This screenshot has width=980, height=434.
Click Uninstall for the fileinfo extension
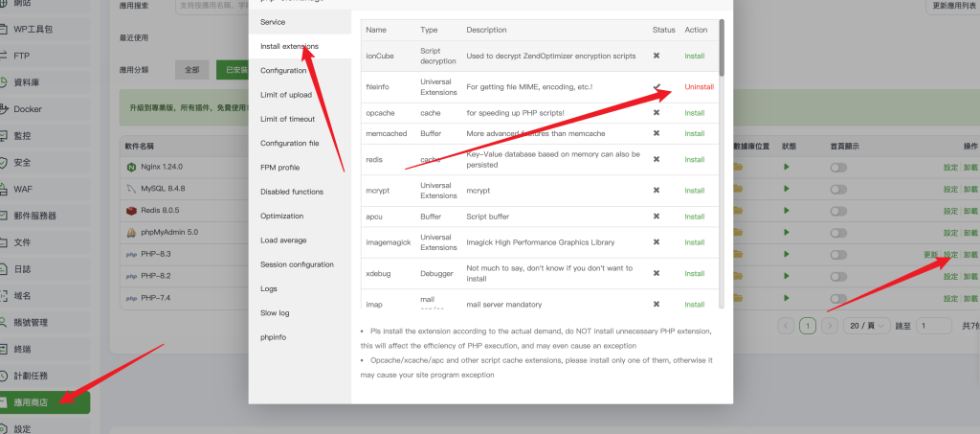[698, 87]
